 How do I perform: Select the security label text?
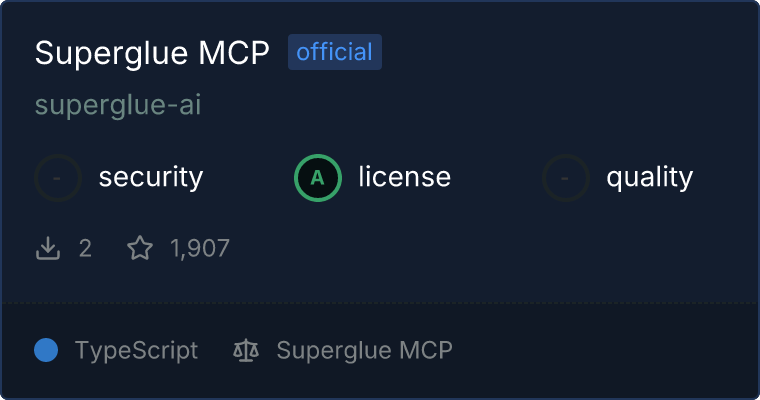(x=151, y=177)
